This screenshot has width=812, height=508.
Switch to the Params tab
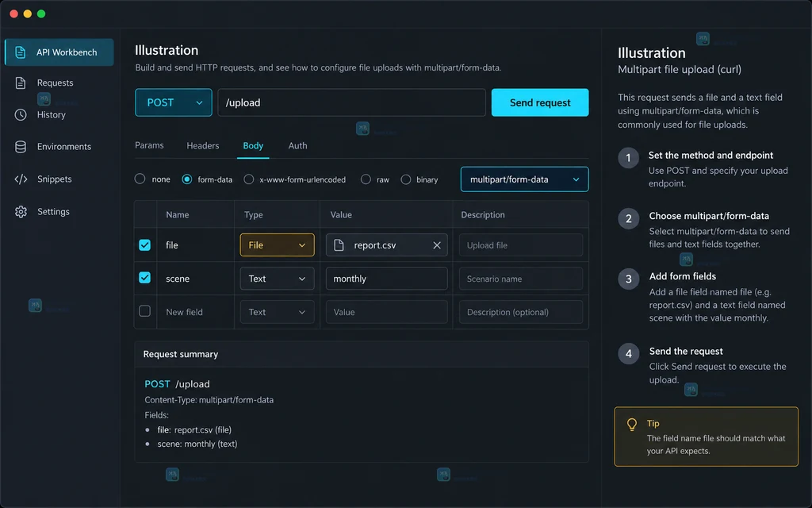point(149,145)
